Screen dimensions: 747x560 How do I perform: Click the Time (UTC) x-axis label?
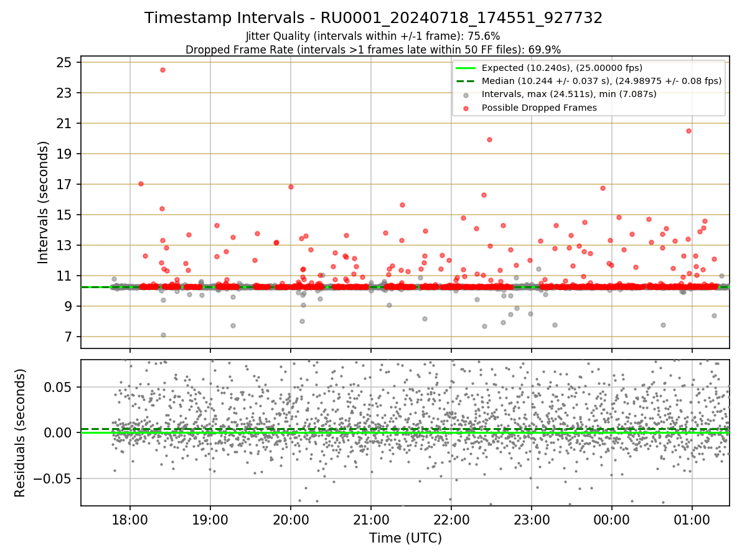tap(405, 538)
